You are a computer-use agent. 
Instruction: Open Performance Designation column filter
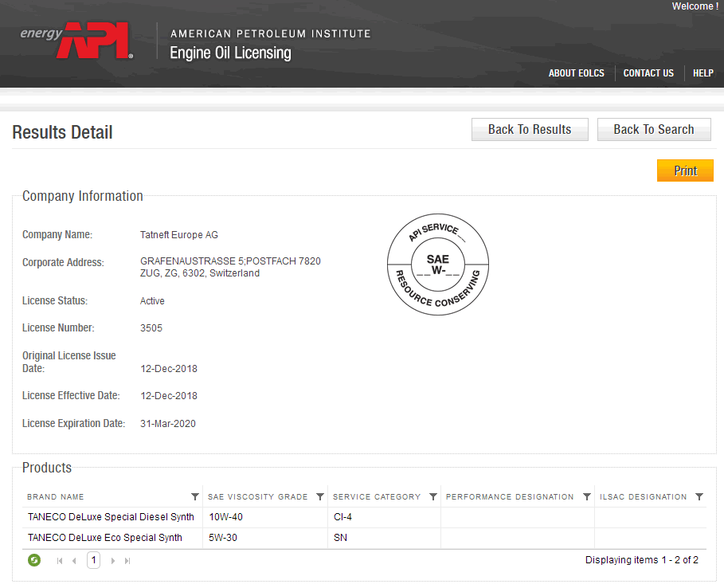pyautogui.click(x=587, y=496)
